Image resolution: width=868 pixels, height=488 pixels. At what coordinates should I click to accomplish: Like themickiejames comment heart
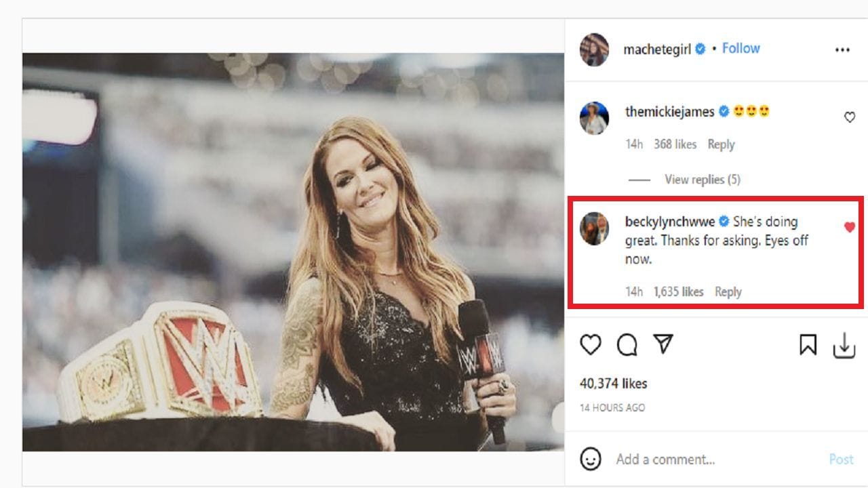click(x=849, y=117)
